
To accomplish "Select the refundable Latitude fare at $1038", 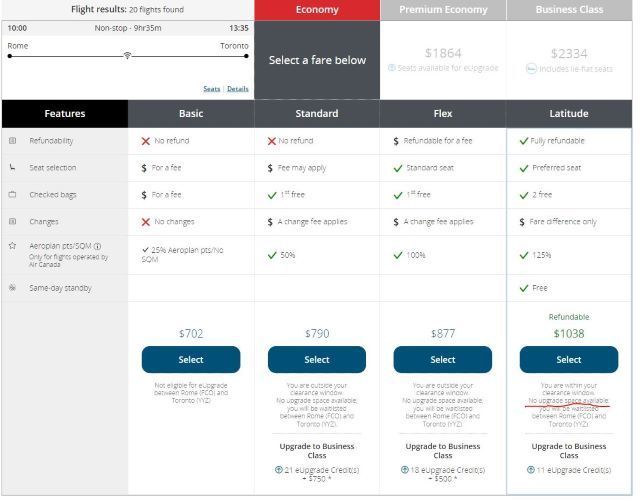I will 569,360.
